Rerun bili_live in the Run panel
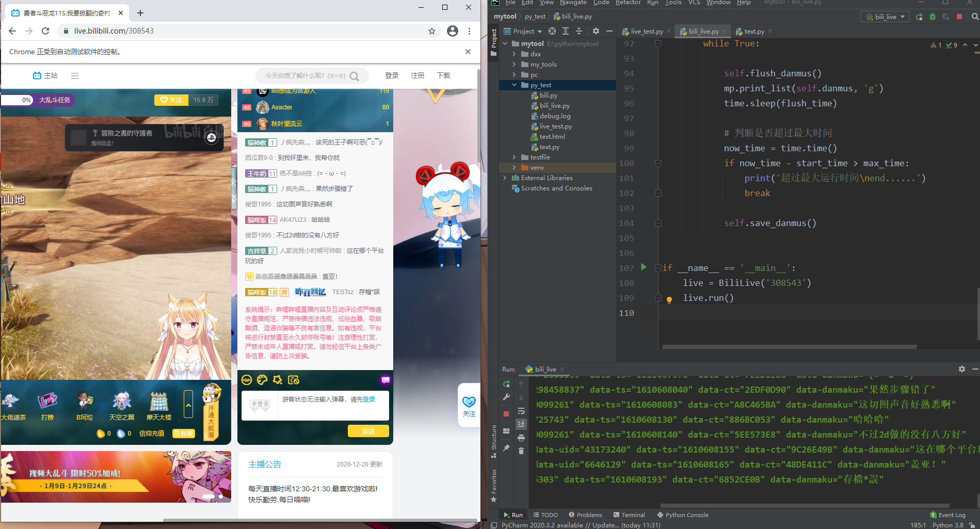The image size is (980, 529). 506,383
